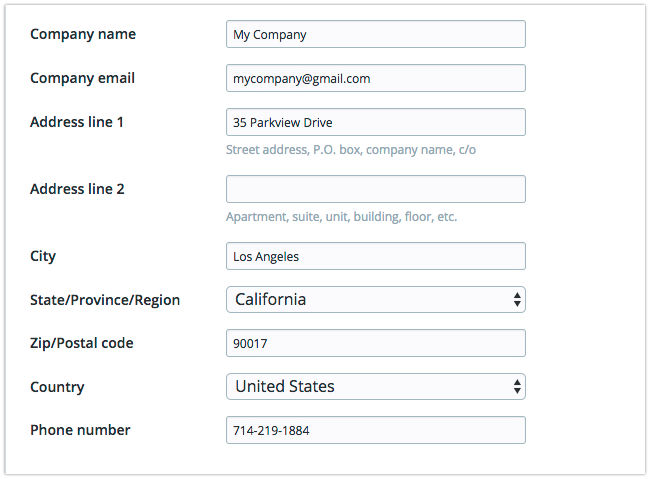Click the City field containing Los Angeles
650x479 pixels.
pyautogui.click(x=375, y=256)
